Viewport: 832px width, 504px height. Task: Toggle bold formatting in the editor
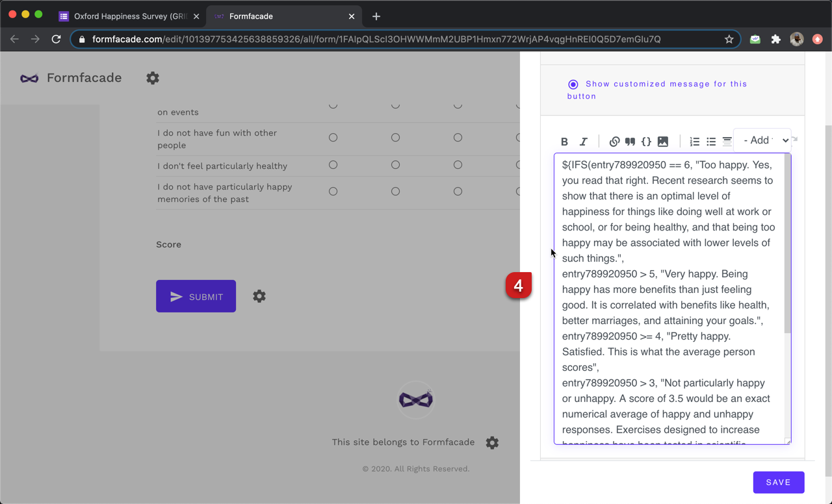click(564, 142)
